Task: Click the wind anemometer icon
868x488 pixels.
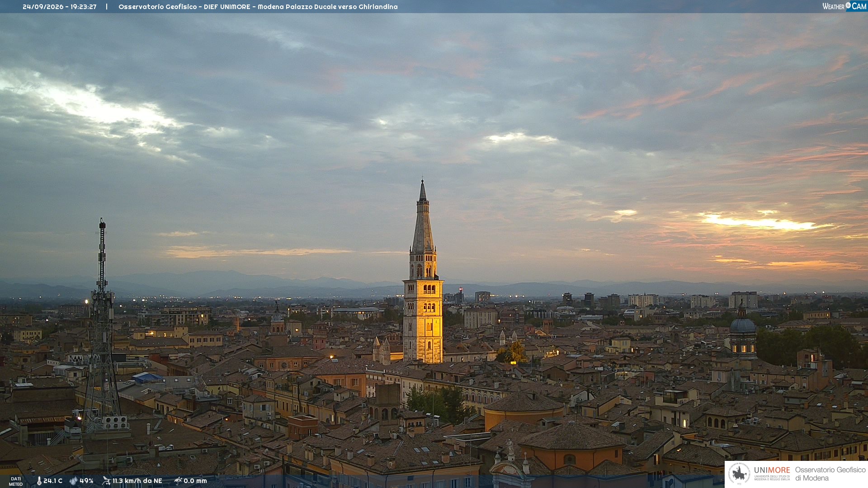Action: [x=106, y=481]
